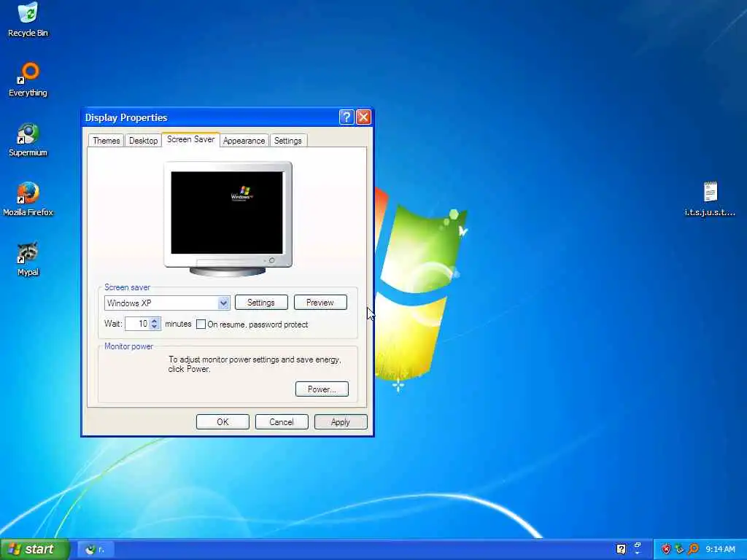Click the screen saver Settings button

point(261,303)
